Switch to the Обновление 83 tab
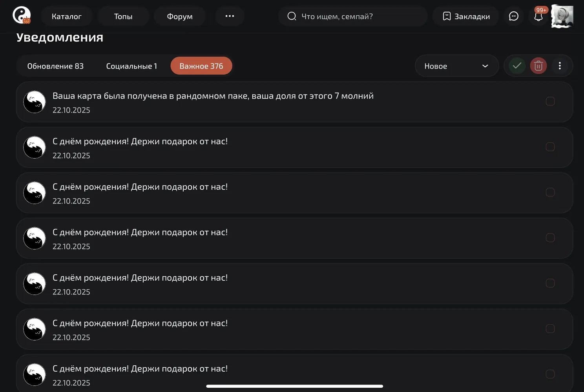The image size is (584, 392). click(x=55, y=66)
